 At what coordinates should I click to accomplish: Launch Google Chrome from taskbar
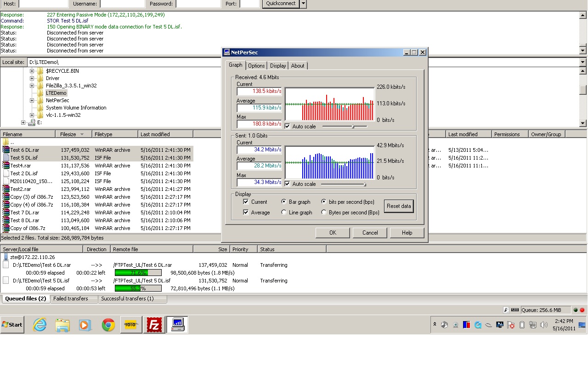[108, 325]
